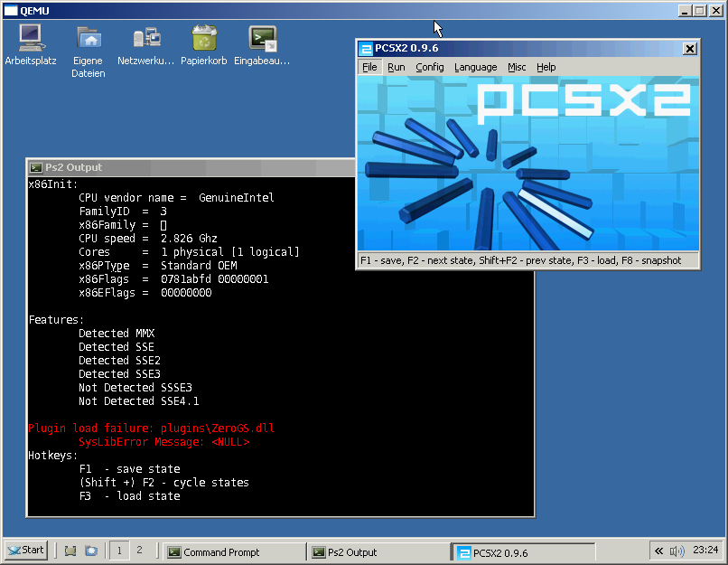Open the File menu in PCSX2

(x=369, y=67)
